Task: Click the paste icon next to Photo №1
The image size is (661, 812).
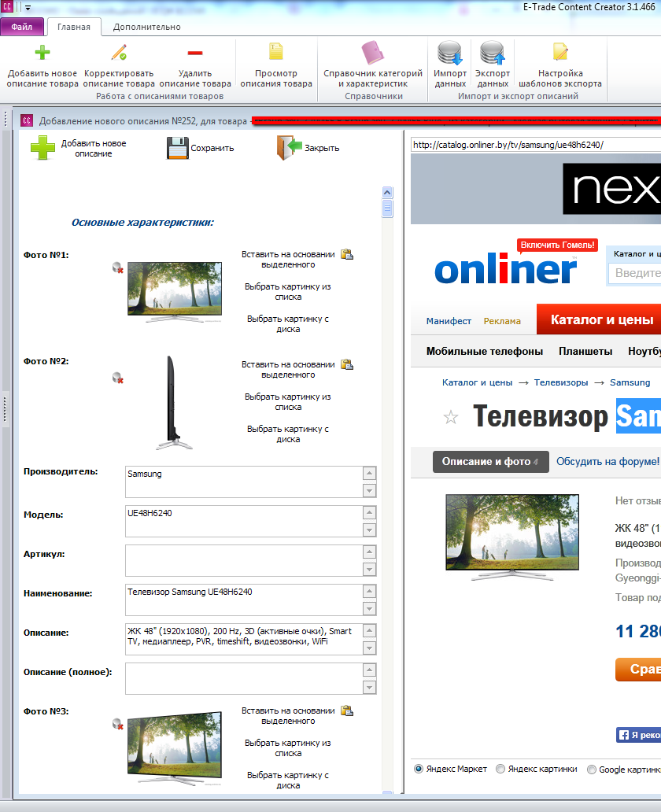Action: (x=347, y=254)
